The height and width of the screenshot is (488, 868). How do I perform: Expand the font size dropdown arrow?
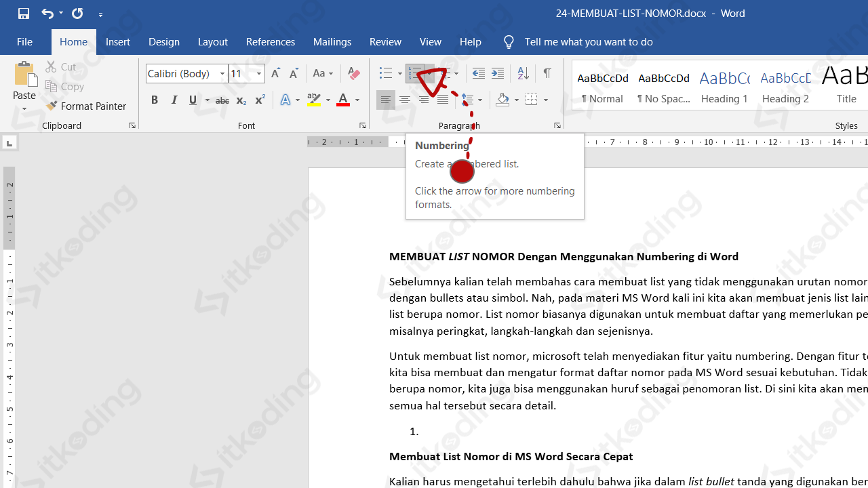click(259, 73)
